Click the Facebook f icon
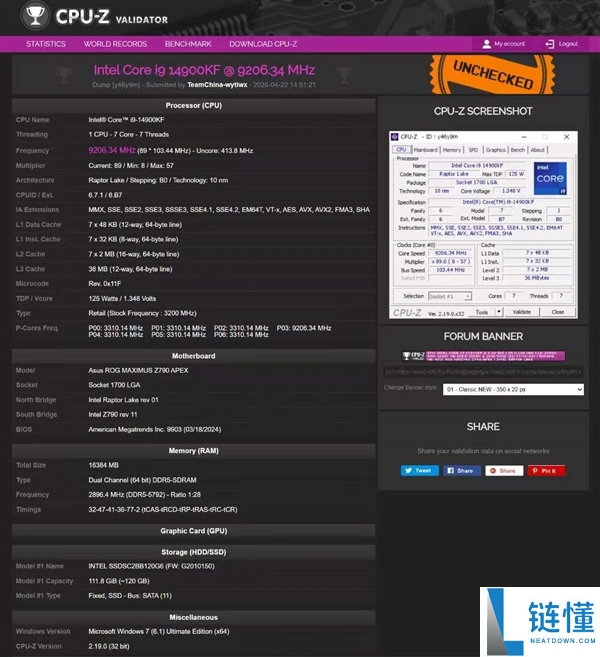Screen dimensions: 600x657 [x=450, y=471]
